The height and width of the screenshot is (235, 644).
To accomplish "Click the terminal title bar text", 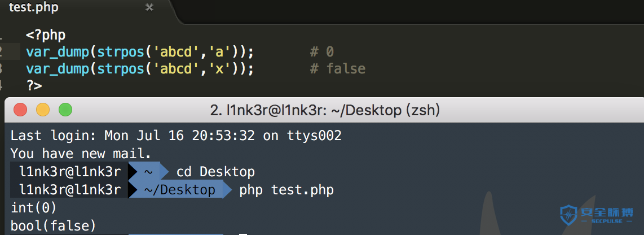I will (x=325, y=110).
